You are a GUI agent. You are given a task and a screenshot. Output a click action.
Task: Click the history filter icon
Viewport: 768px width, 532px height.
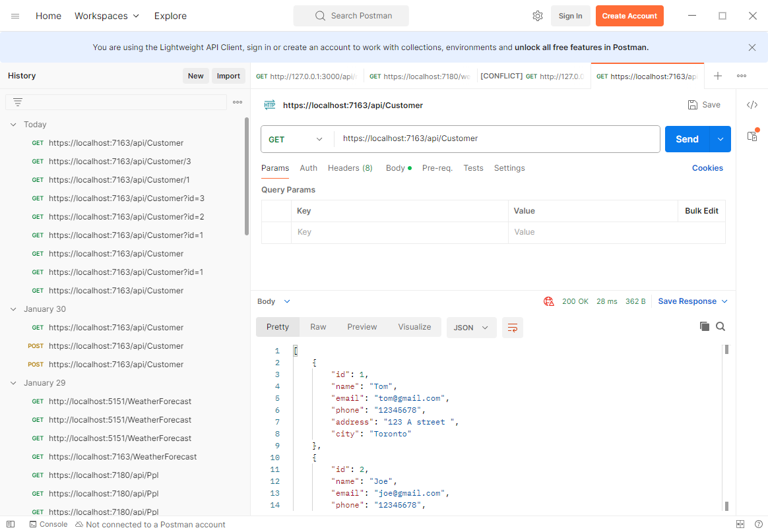point(18,102)
